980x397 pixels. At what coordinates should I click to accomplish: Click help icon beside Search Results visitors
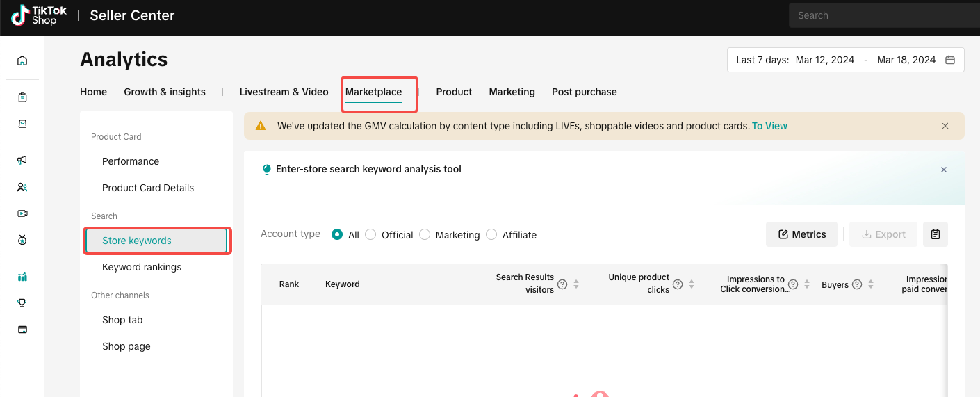pyautogui.click(x=562, y=284)
